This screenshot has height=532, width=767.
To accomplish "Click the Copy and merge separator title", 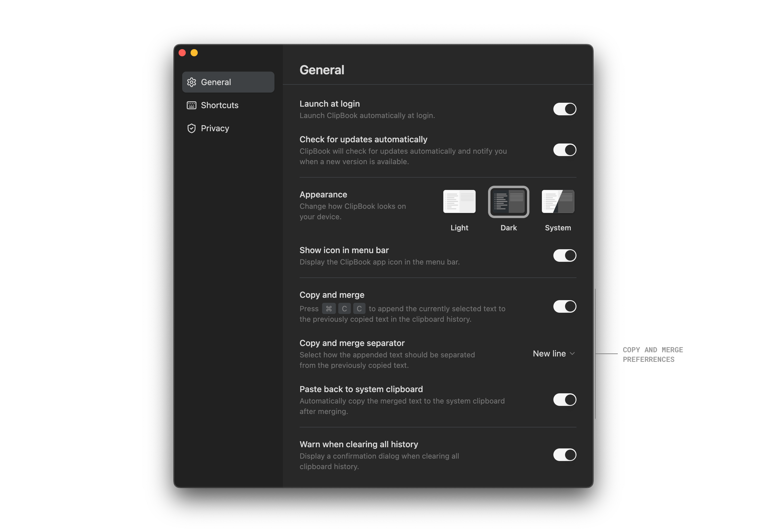I will tap(352, 343).
